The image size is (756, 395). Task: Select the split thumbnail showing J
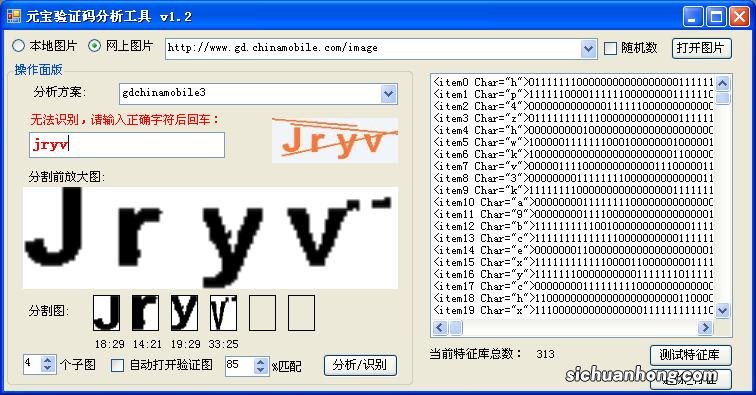point(107,313)
